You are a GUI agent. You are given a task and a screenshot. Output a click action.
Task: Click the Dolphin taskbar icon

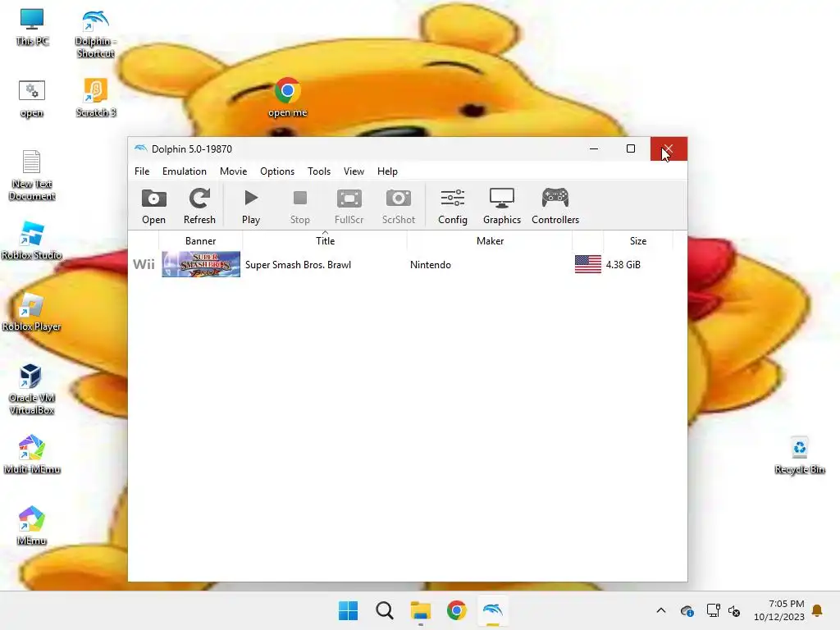493,610
